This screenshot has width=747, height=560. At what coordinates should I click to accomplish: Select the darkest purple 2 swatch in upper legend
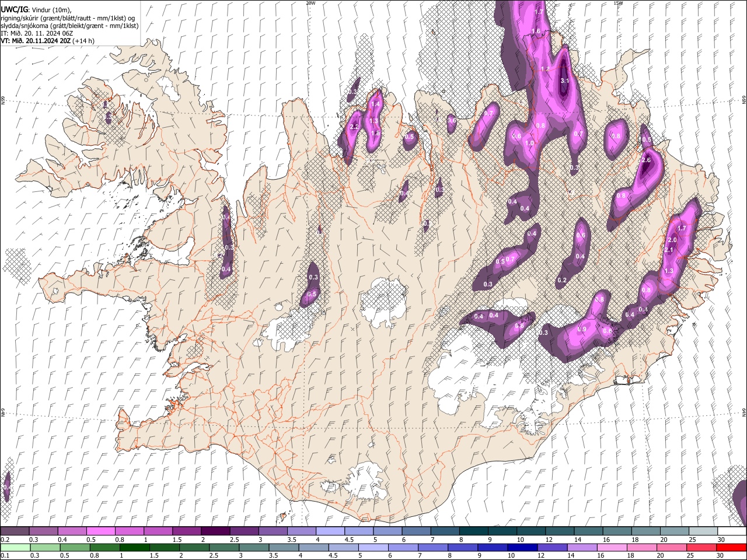tap(215, 531)
